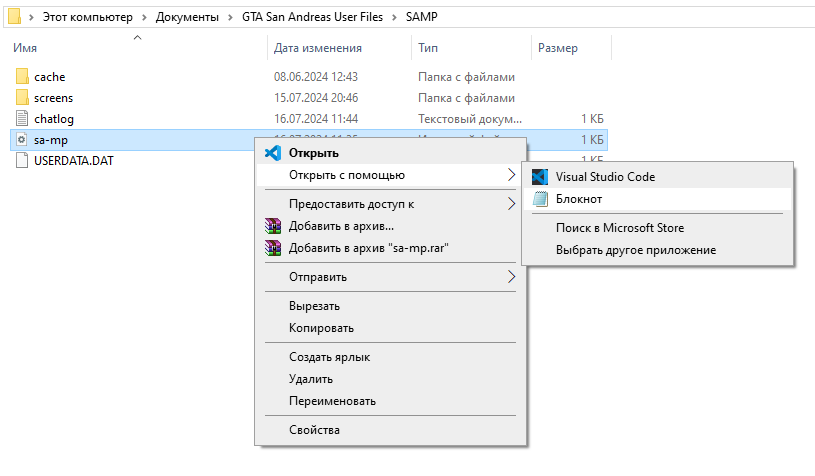The height and width of the screenshot is (476, 815).
Task: Click the USERDATA.DAT file icon
Action: point(23,161)
